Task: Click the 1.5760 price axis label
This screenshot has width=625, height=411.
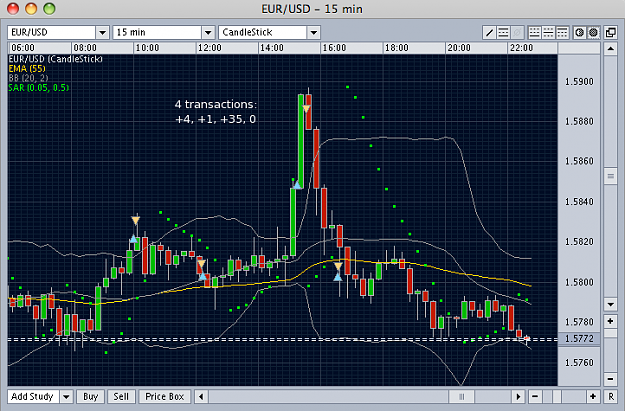Action: pyautogui.click(x=579, y=363)
